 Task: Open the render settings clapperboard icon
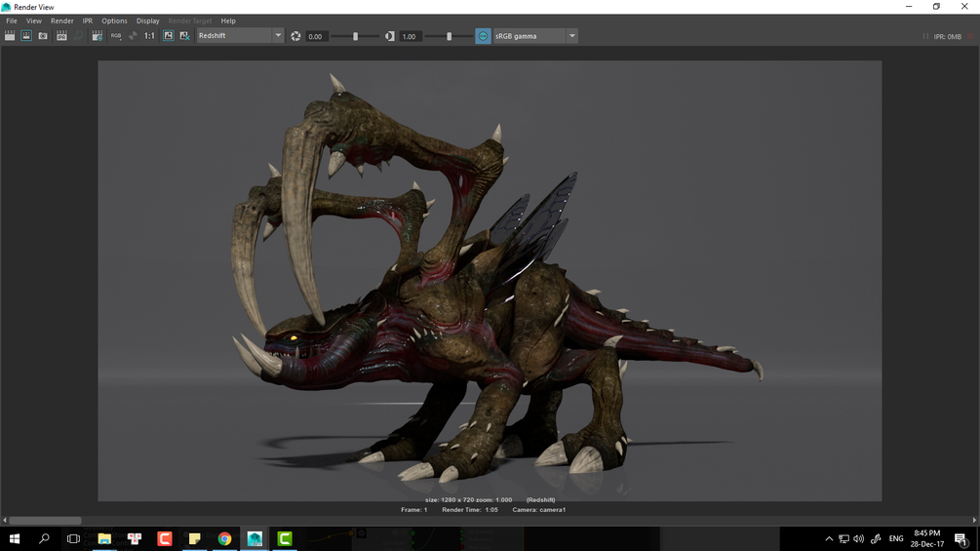(98, 36)
